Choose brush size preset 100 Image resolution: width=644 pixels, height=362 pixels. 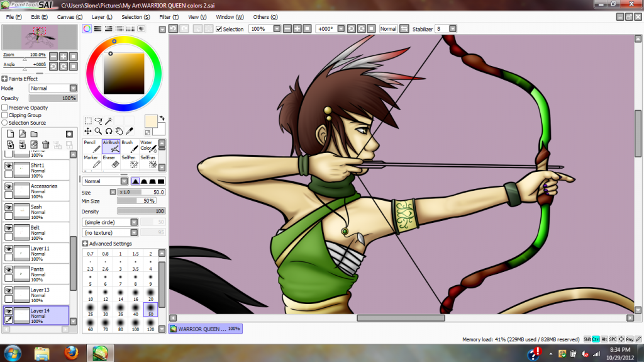click(136, 325)
